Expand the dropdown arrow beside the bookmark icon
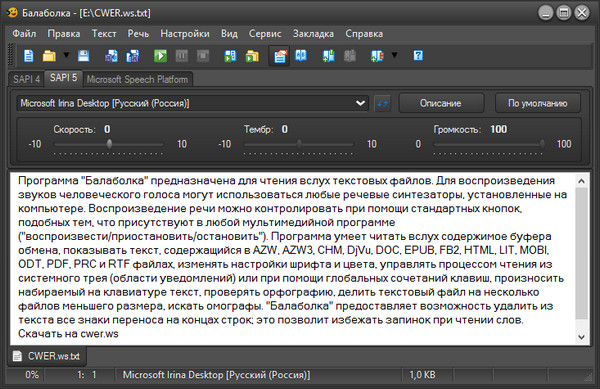 pos(394,55)
